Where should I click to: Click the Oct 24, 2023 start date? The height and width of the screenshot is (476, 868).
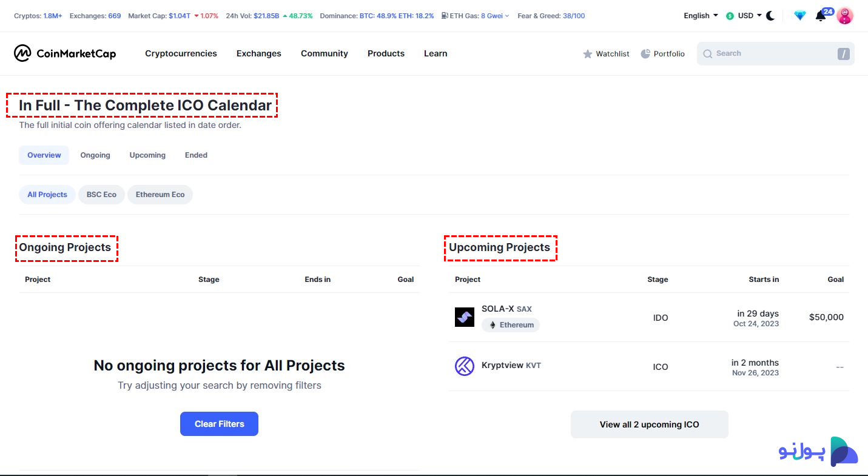point(756,324)
